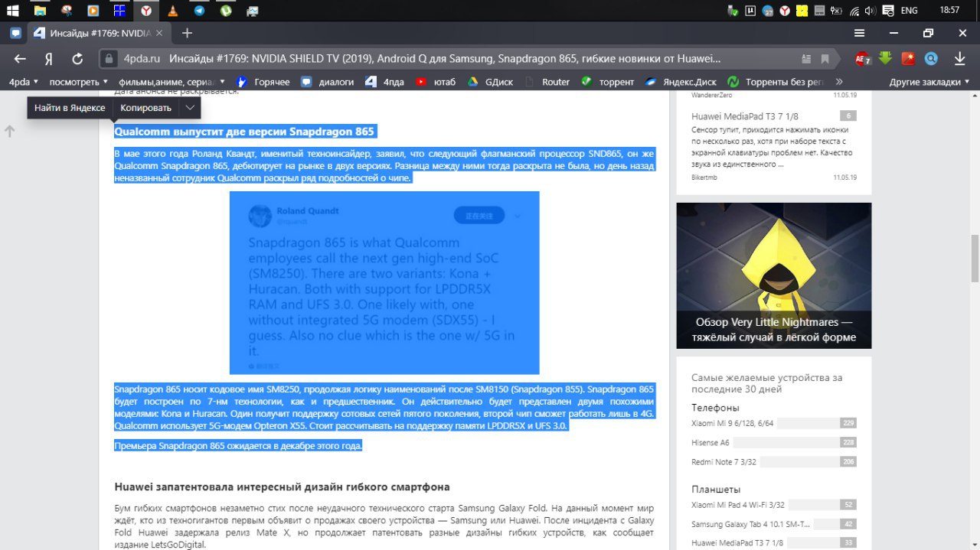Bookmark this page with the flag icon

pyautogui.click(x=825, y=59)
